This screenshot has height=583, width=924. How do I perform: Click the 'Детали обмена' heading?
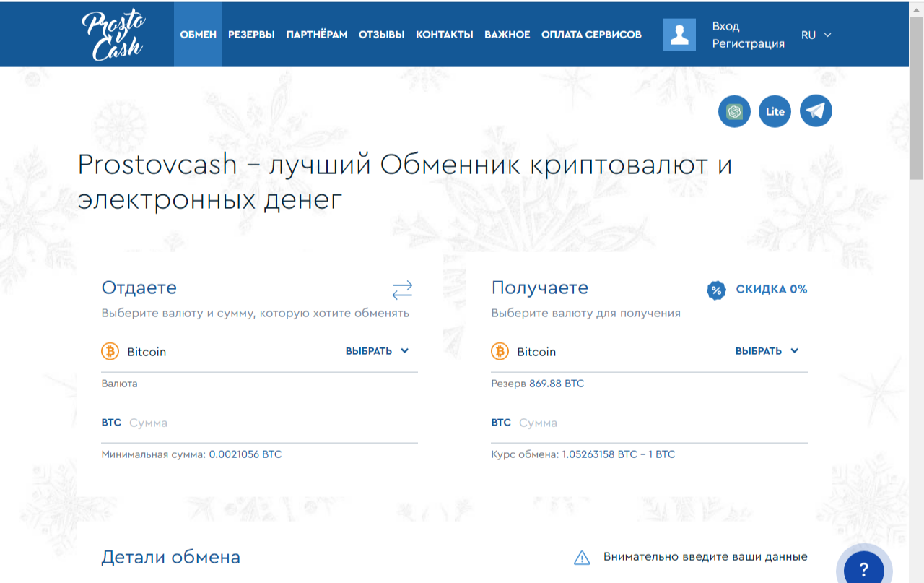(171, 557)
